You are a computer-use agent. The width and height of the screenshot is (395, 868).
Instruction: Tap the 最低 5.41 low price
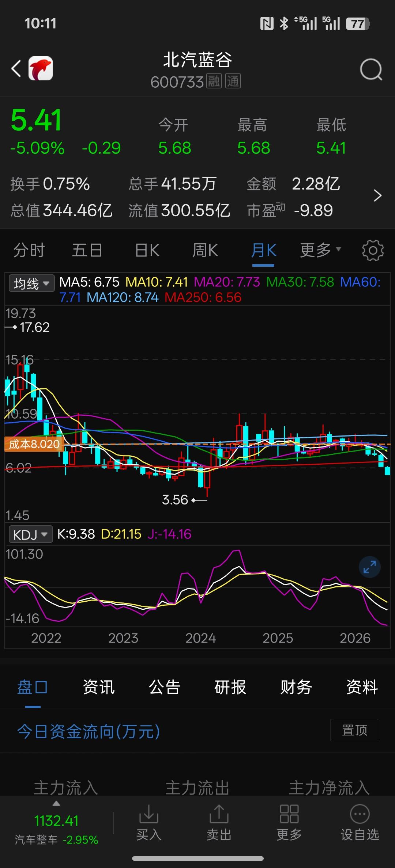click(x=331, y=136)
